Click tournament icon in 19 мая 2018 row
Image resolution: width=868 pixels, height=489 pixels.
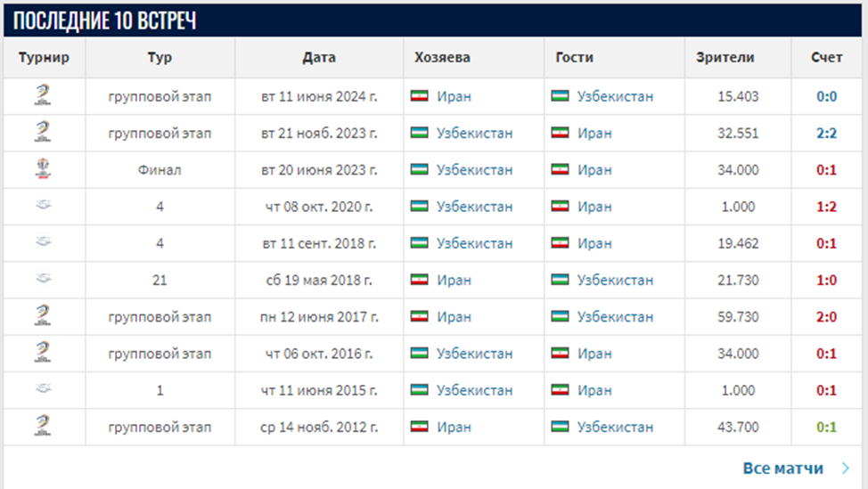[x=42, y=280]
